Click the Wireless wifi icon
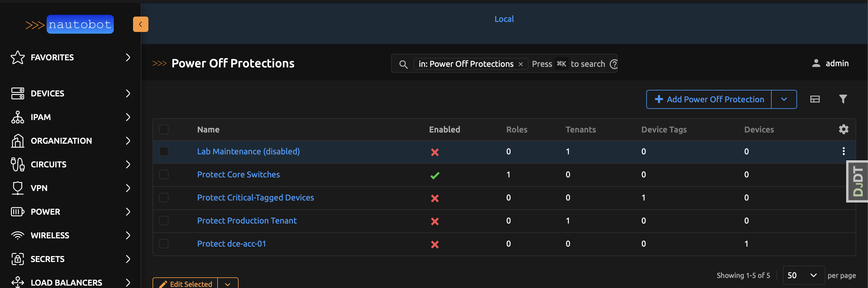The width and height of the screenshot is (868, 288). click(17, 235)
